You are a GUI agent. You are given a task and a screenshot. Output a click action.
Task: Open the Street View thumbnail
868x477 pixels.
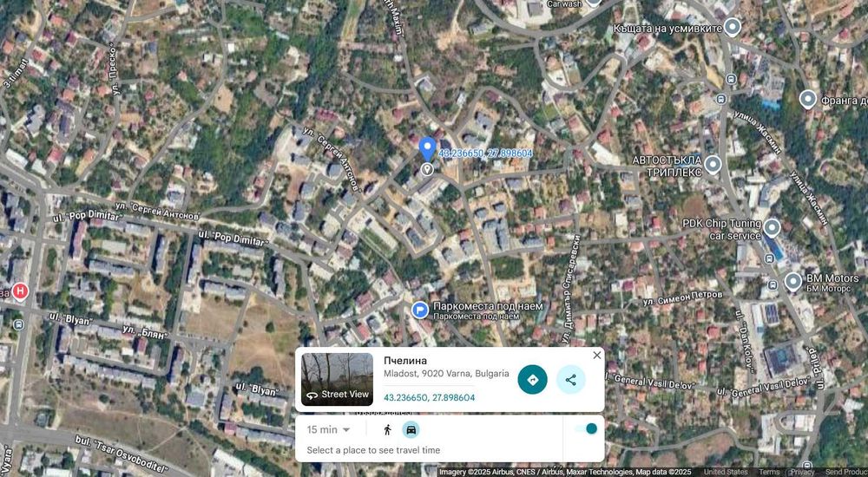click(337, 379)
